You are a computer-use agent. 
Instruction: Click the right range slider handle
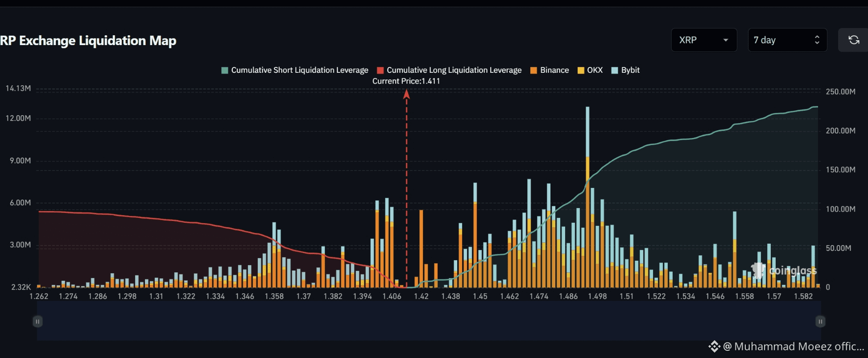[820, 321]
